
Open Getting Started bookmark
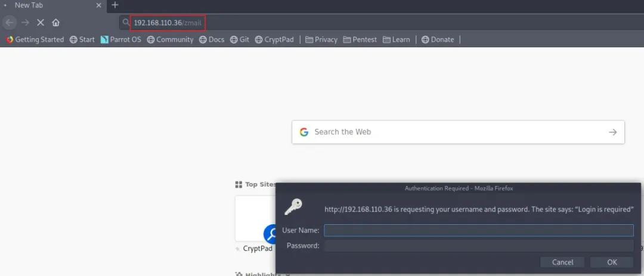35,39
